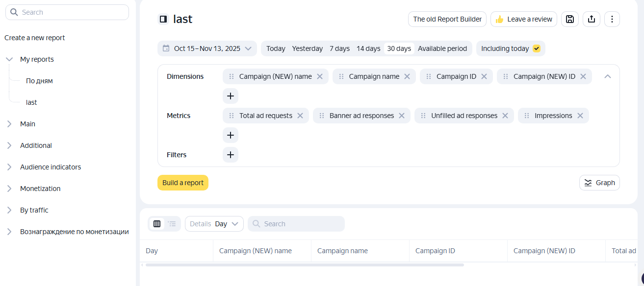Click the horizontal table scrollbar
This screenshot has width=644, height=286.
[304, 265]
